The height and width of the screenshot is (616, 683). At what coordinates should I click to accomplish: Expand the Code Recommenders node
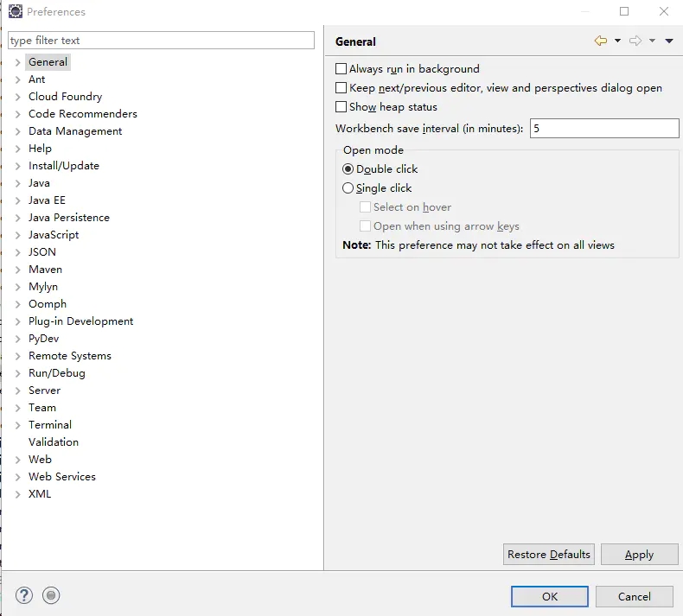click(17, 114)
